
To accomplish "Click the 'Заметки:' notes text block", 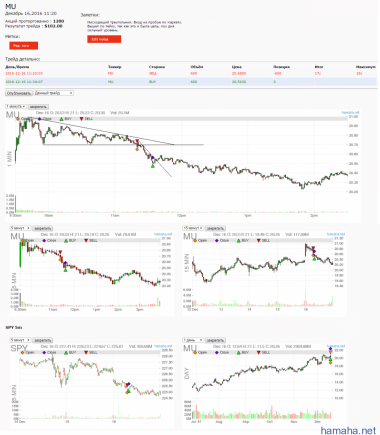I will [x=134, y=26].
